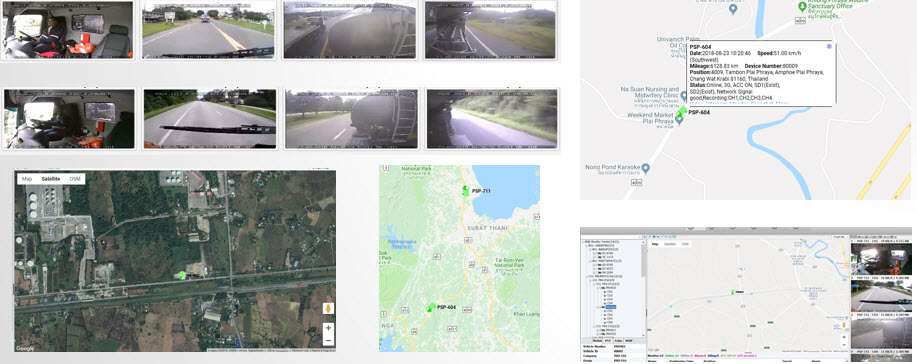Zoom in on the satellite map
The image size is (917, 364).
(x=329, y=329)
